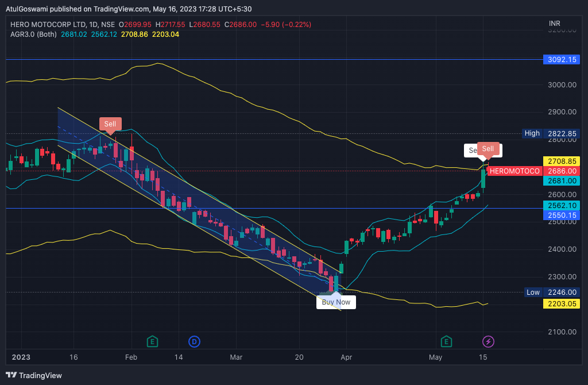The width and height of the screenshot is (588, 385).
Task: Select the 3092.15 blue price label
Action: pyautogui.click(x=562, y=60)
